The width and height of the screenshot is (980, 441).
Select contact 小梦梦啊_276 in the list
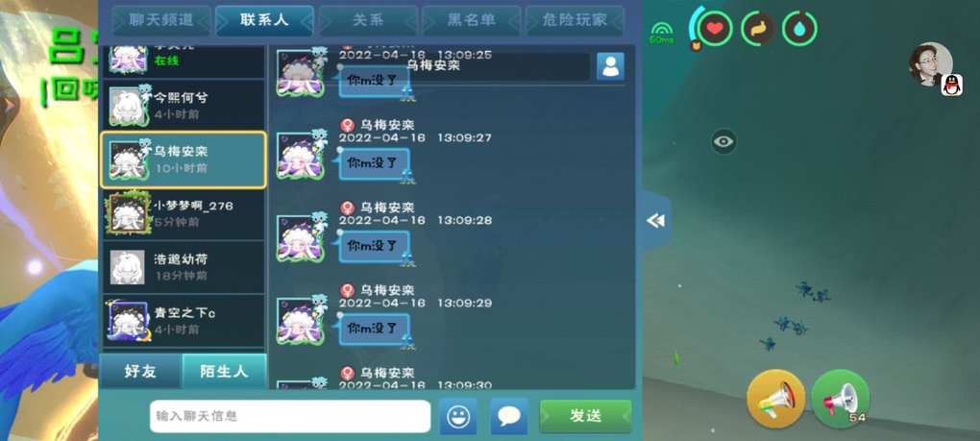[184, 213]
